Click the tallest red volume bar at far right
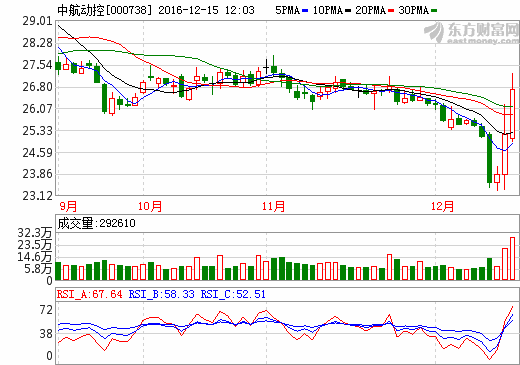 [x=512, y=259]
